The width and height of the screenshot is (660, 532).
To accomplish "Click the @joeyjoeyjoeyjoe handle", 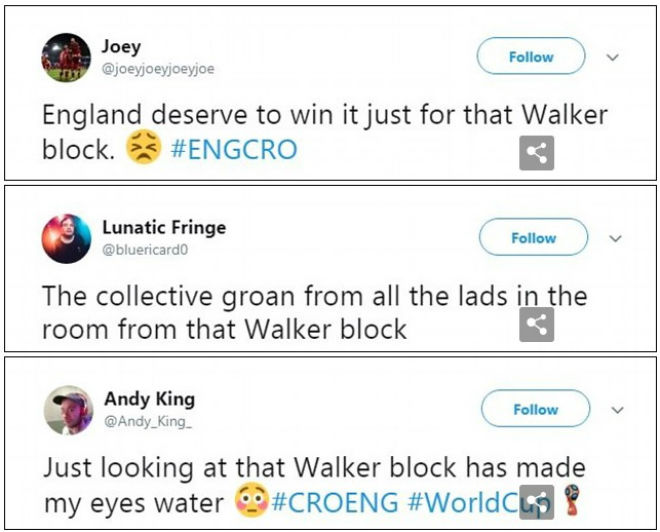I will (x=158, y=69).
